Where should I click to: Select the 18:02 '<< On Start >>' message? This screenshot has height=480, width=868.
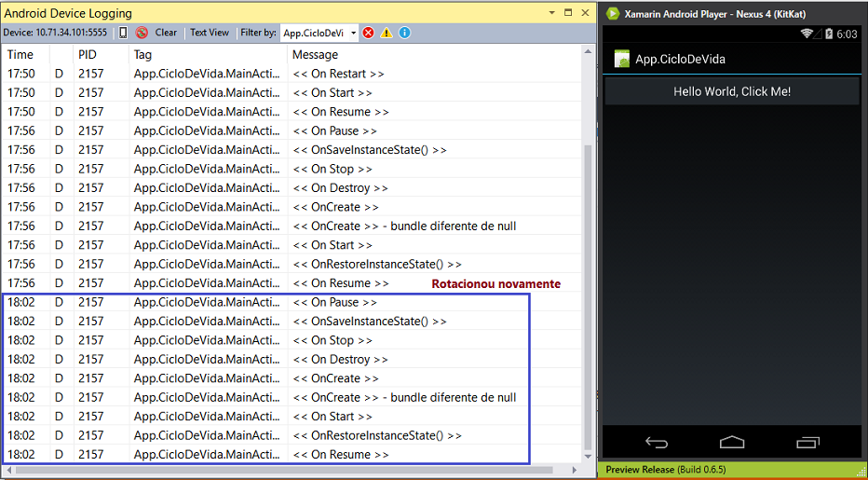pos(332,417)
